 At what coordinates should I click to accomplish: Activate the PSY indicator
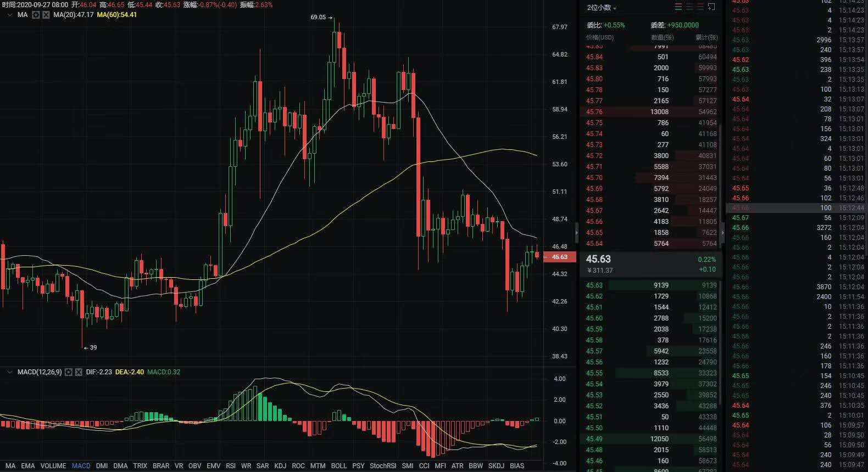358,465
